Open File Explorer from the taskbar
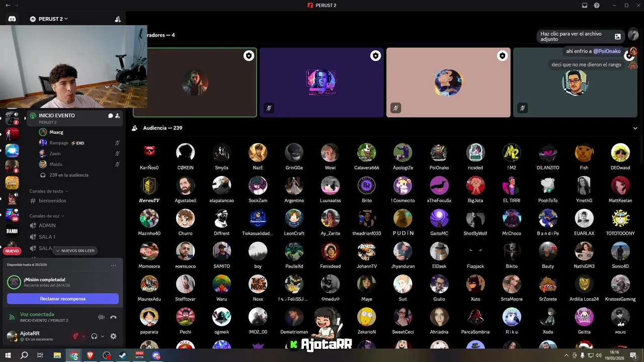Screen dimensions: 644x362 (57, 355)
